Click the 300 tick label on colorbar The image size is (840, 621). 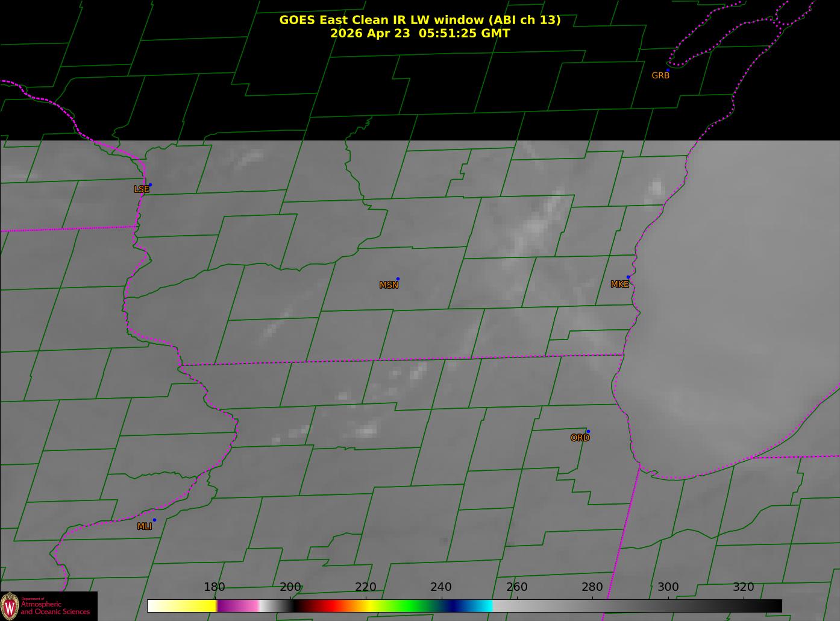pyautogui.click(x=668, y=587)
